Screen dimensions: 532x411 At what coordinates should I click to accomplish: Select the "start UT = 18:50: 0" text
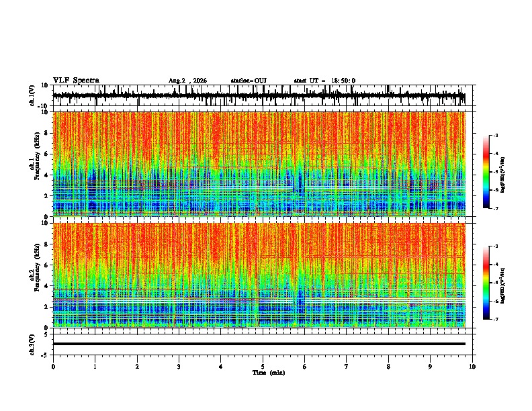click(324, 81)
